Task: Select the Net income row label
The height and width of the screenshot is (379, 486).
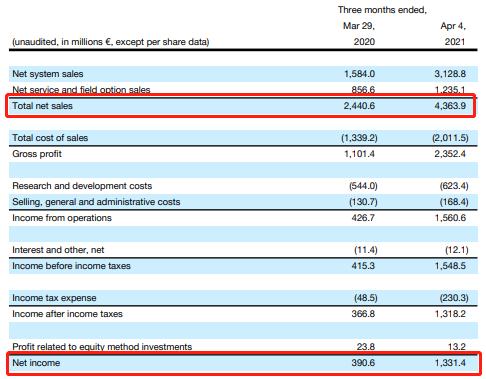Action: click(x=36, y=363)
